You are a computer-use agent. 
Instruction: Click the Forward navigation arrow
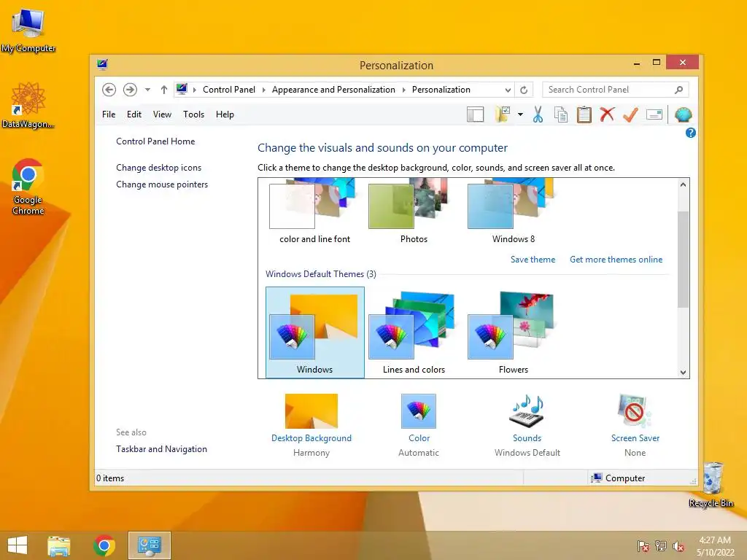[130, 90]
